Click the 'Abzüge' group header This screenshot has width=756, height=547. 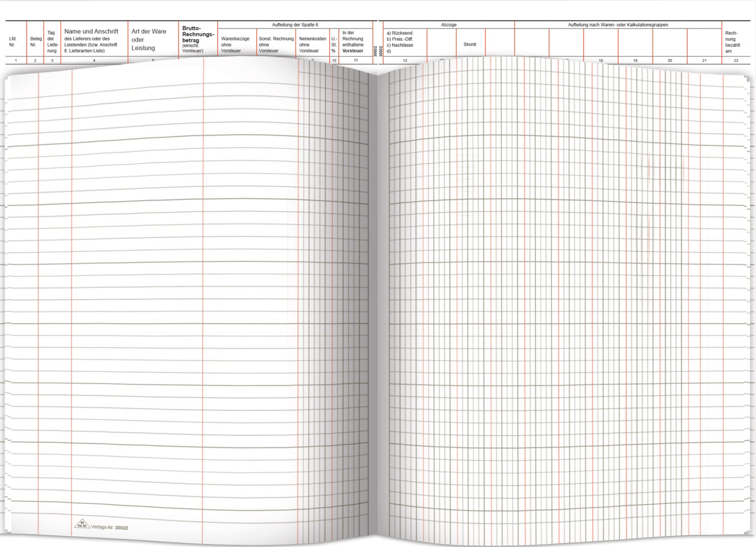[449, 25]
